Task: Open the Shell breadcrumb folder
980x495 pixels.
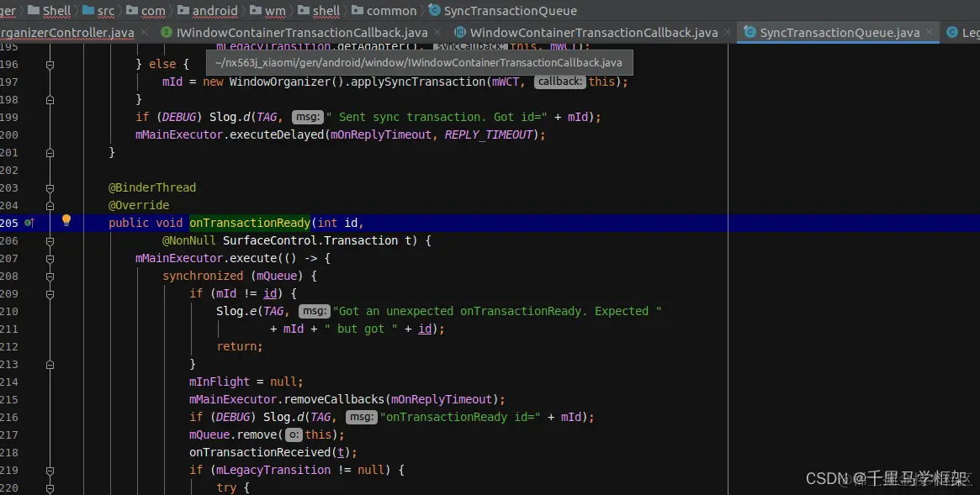Action: pos(56,11)
